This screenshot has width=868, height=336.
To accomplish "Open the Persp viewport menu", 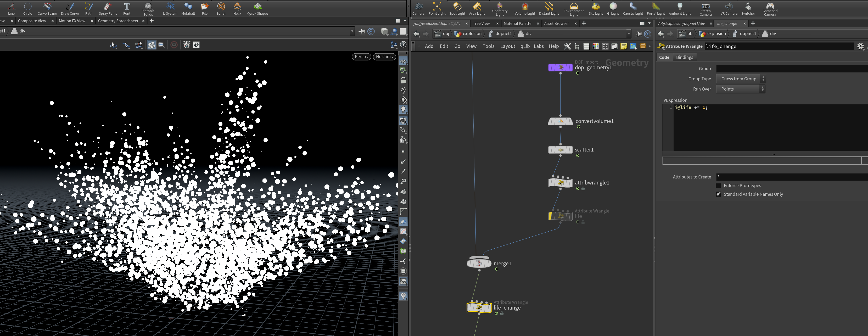I will (x=361, y=57).
